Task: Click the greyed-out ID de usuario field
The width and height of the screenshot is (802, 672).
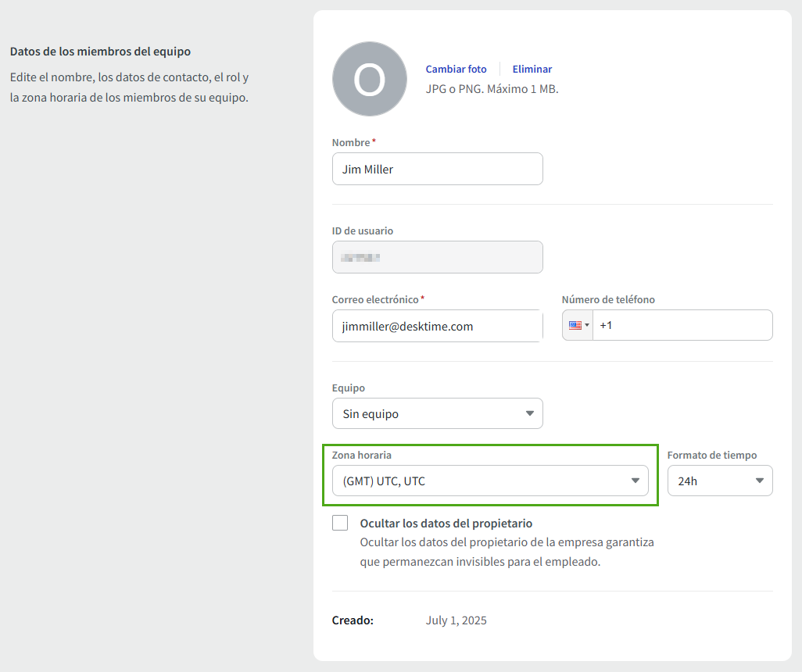Action: [x=437, y=257]
